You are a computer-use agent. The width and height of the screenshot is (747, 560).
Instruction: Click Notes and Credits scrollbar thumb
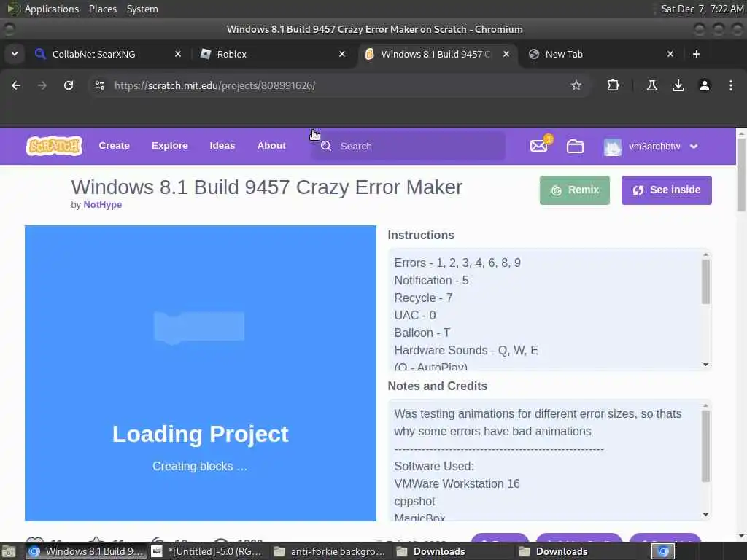pos(705,446)
